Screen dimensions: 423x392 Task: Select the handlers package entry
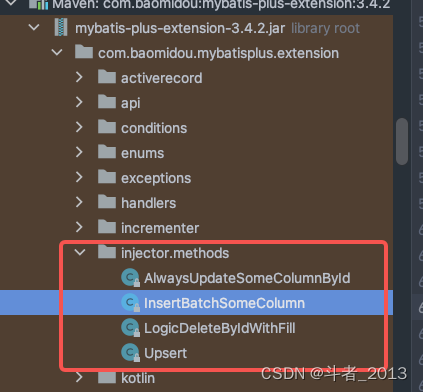click(149, 203)
